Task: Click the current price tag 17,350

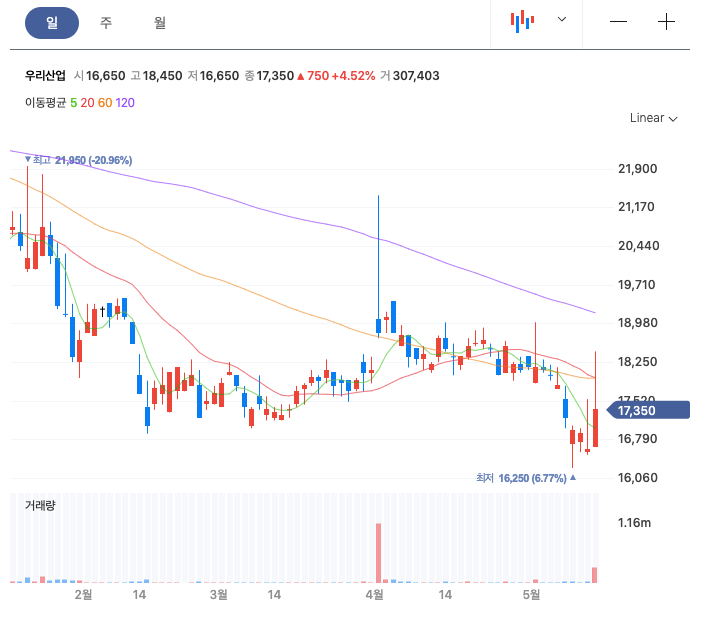Action: tap(649, 410)
